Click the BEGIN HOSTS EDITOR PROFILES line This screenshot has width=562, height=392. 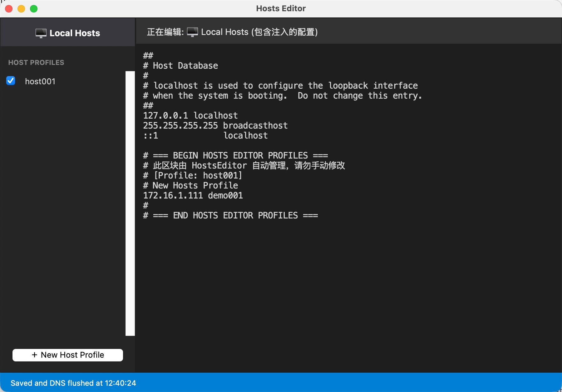[235, 155]
